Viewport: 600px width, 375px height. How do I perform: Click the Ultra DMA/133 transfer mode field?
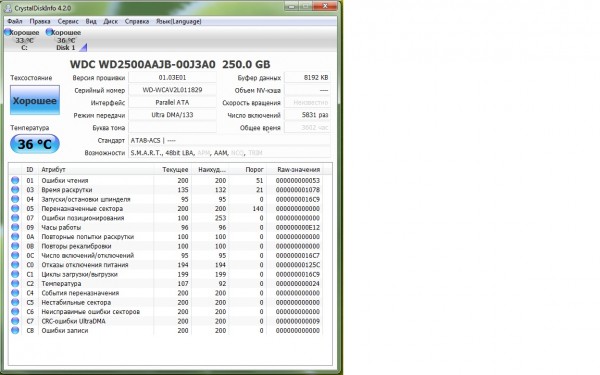tap(172, 115)
